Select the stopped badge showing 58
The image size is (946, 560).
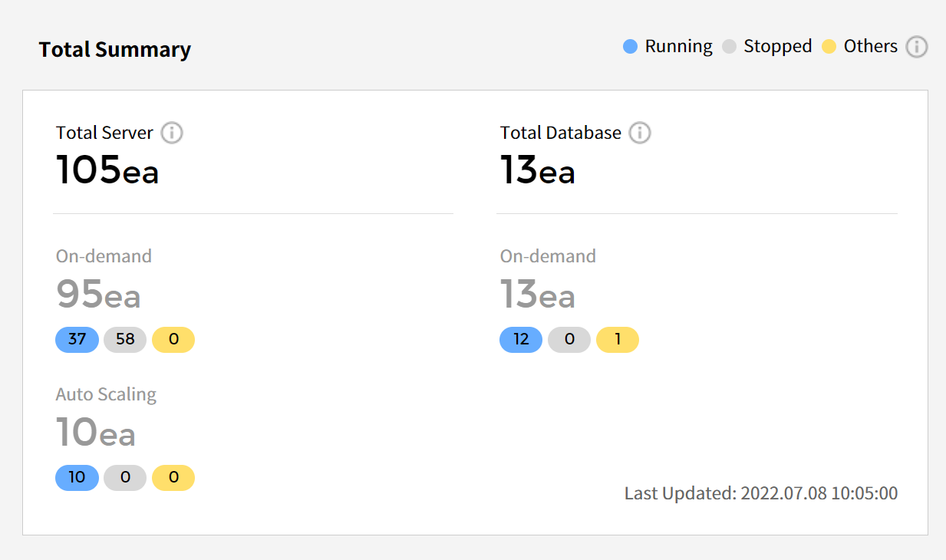coord(125,339)
